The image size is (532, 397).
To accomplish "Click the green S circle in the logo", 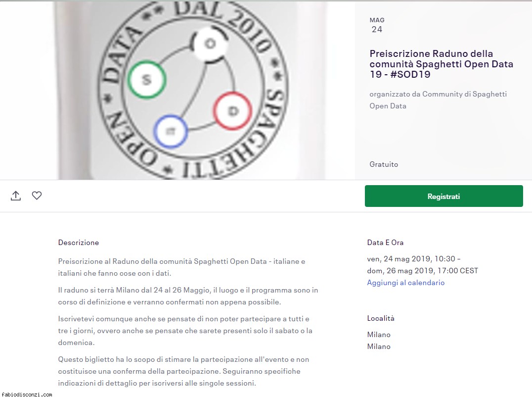I will pyautogui.click(x=146, y=80).
